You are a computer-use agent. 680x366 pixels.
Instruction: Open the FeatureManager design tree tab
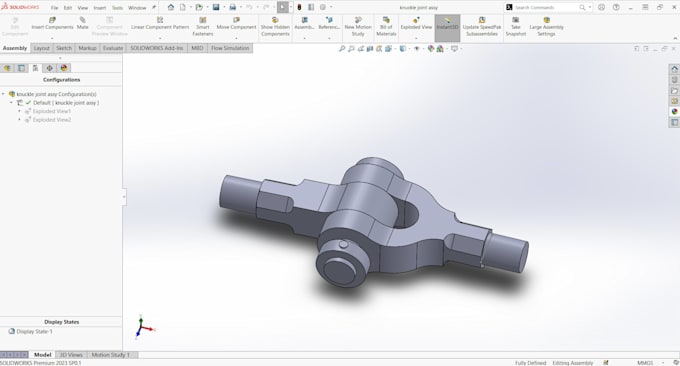(7, 68)
